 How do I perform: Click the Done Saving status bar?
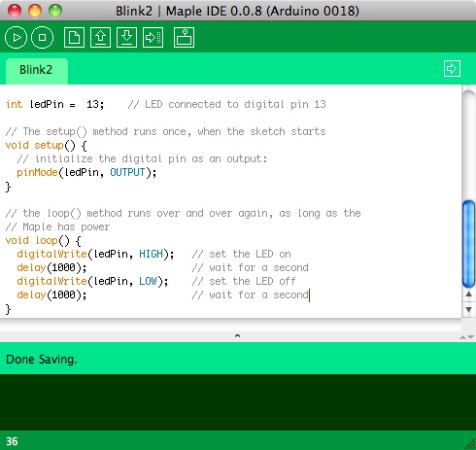238,359
